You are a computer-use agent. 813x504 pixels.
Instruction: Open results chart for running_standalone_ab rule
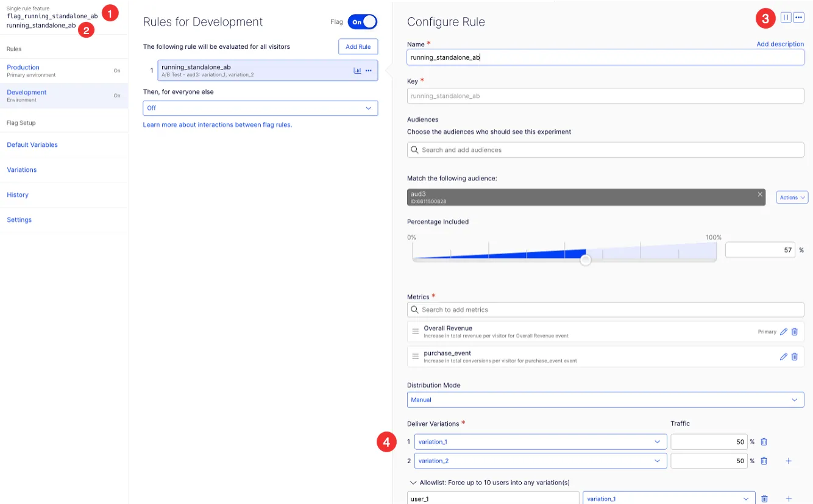[x=357, y=71]
